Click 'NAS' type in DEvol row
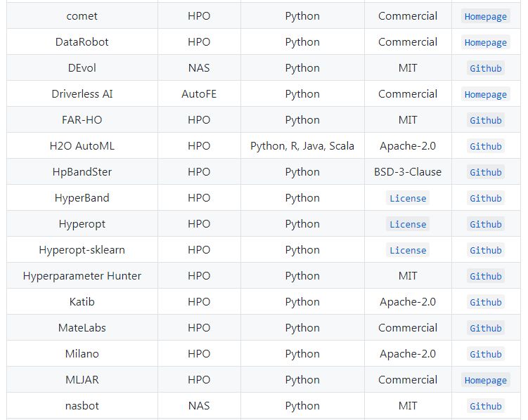Screen dimensions: 528x420 199,67
